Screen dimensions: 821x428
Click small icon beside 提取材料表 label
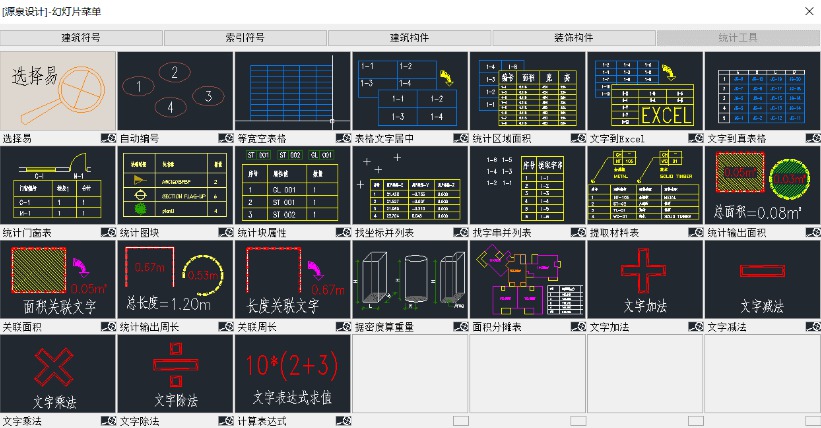[x=695, y=232]
